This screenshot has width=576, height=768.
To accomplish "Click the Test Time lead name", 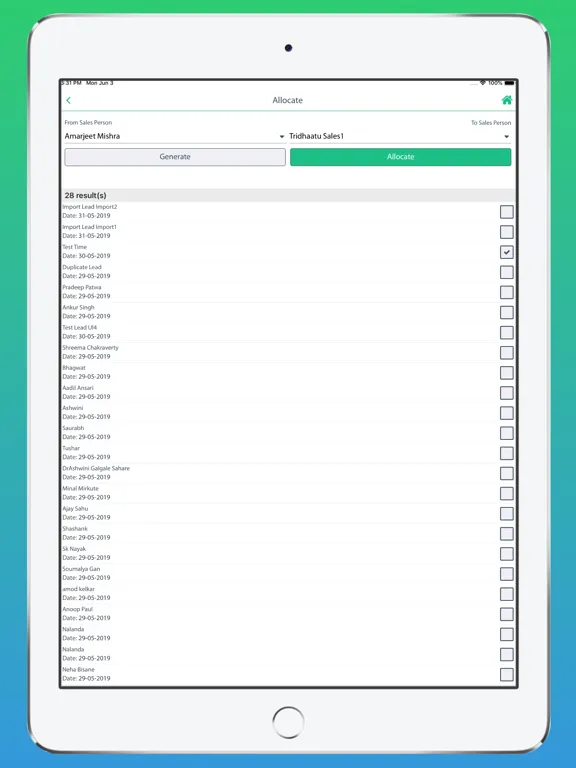I will click(x=74, y=247).
